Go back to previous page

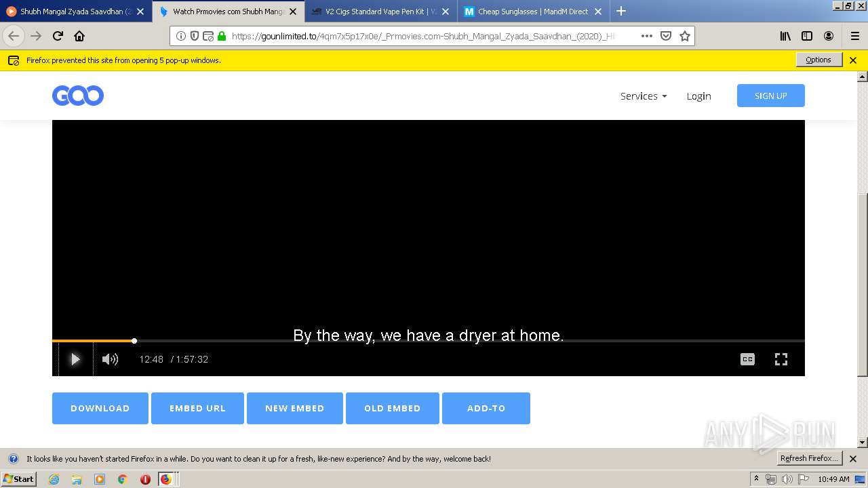coord(14,36)
